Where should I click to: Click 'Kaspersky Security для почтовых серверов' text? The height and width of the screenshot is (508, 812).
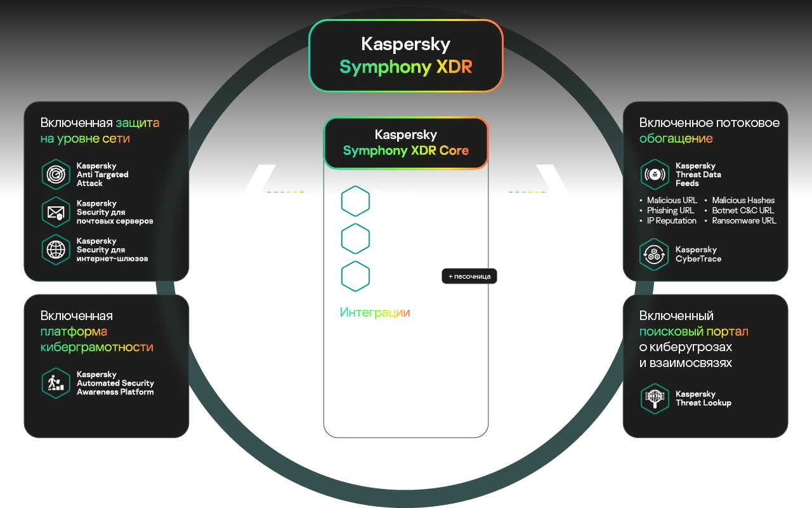(x=115, y=212)
